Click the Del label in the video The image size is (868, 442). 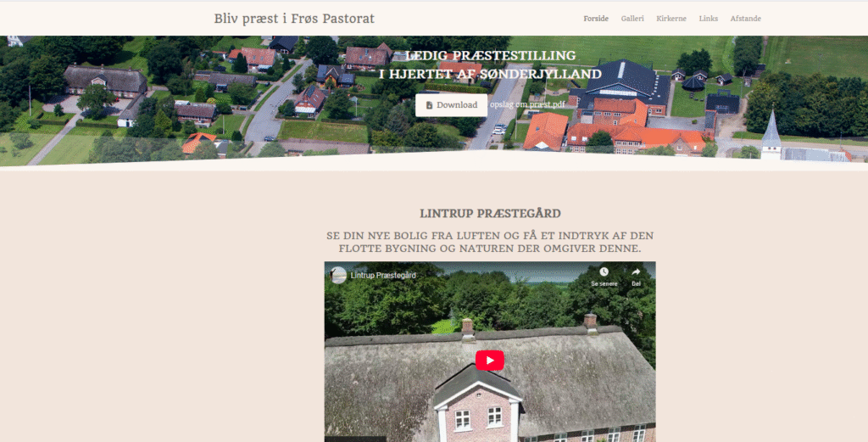pos(636,283)
